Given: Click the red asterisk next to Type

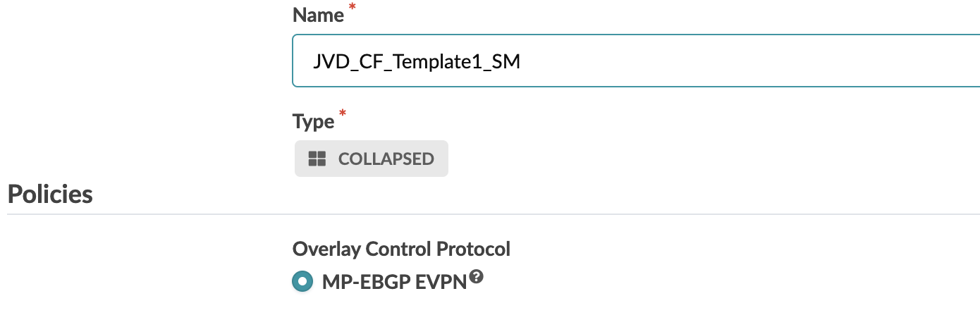Looking at the screenshot, I should (x=343, y=114).
